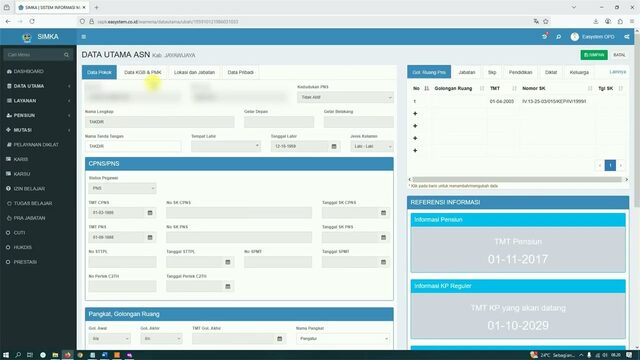Open PELAYANAN DIKLAT in sidebar
Image resolution: width=640 pixels, height=360 pixels.
[38, 145]
